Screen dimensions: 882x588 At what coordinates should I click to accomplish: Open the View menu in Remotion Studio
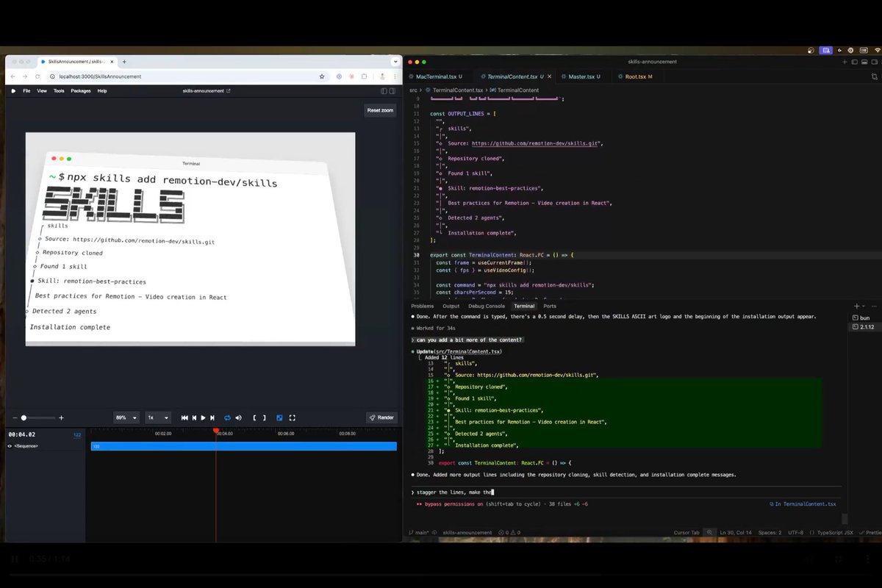point(42,91)
